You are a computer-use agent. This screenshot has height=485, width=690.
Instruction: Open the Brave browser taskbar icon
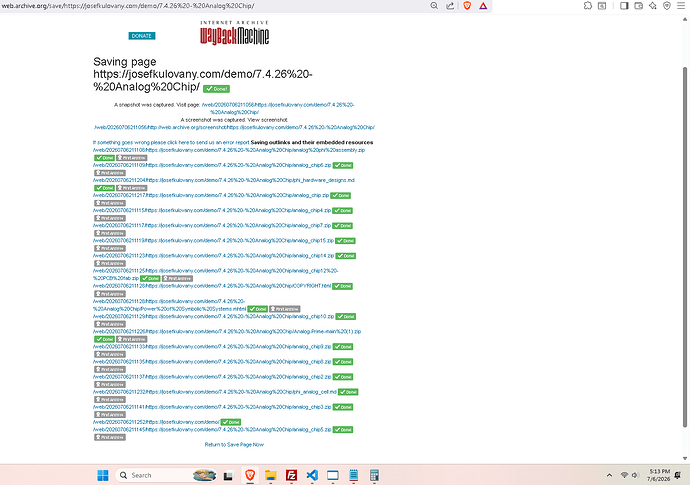click(250, 475)
